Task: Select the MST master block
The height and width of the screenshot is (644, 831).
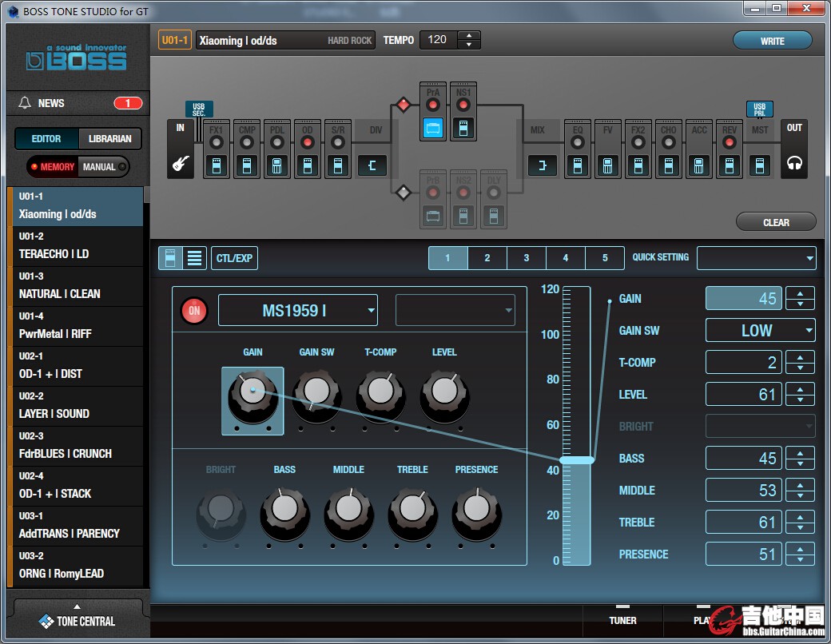Action: pos(759,149)
